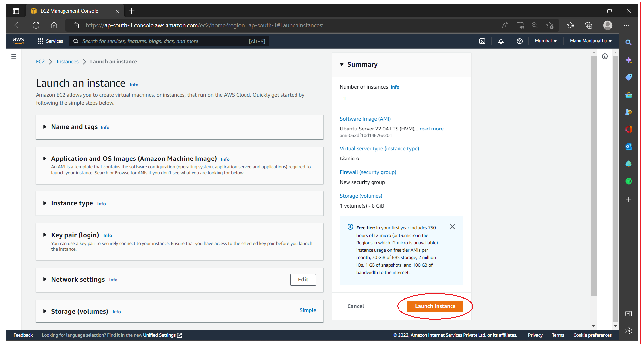Open the immersive reader icon

[x=520, y=25]
